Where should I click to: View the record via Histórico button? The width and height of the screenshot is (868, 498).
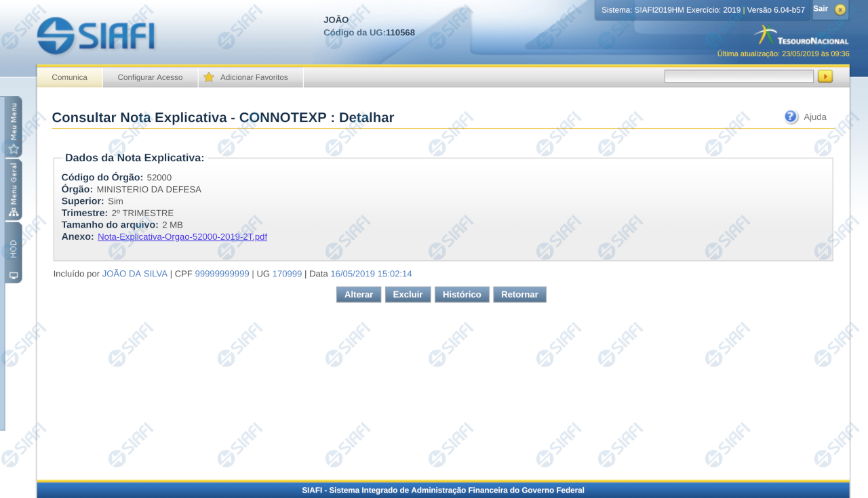point(462,295)
